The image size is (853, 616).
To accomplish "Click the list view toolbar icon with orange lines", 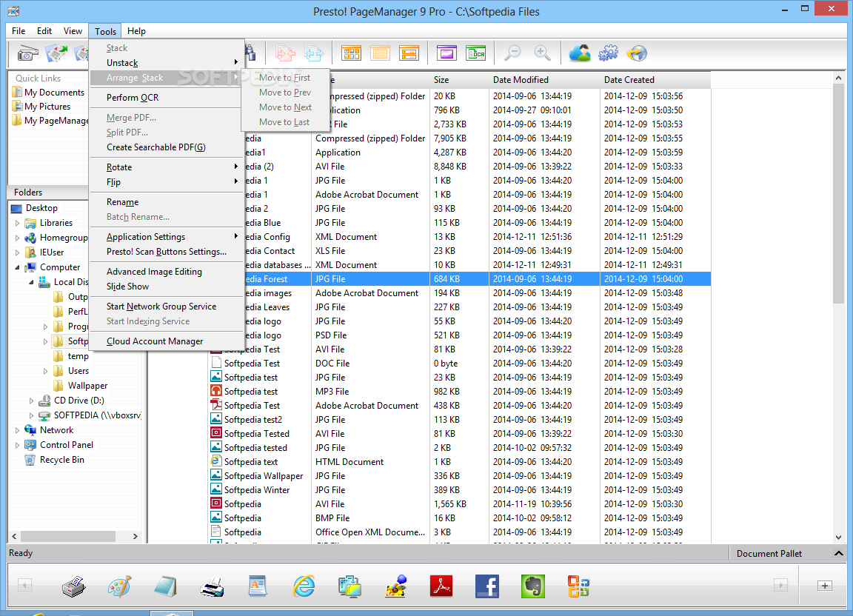I will (380, 53).
